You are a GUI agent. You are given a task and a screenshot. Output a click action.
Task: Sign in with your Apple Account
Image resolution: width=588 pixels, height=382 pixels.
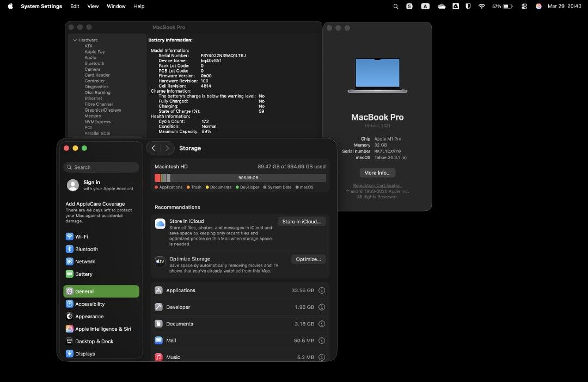(101, 185)
